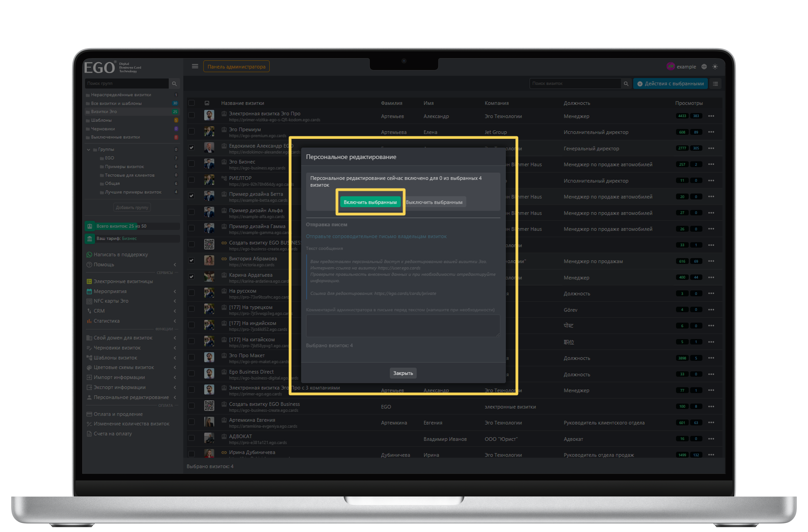Click the magnifier next to Поиск визиток
The width and height of the screenshot is (808, 532).
coord(626,84)
